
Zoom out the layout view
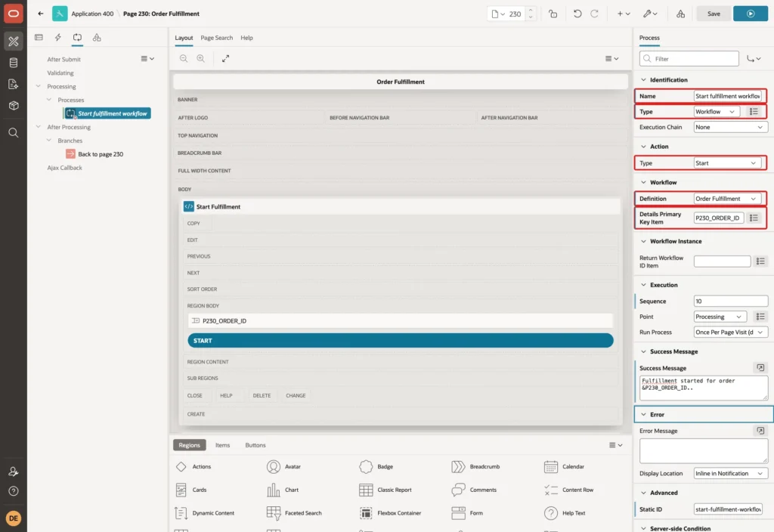[184, 58]
